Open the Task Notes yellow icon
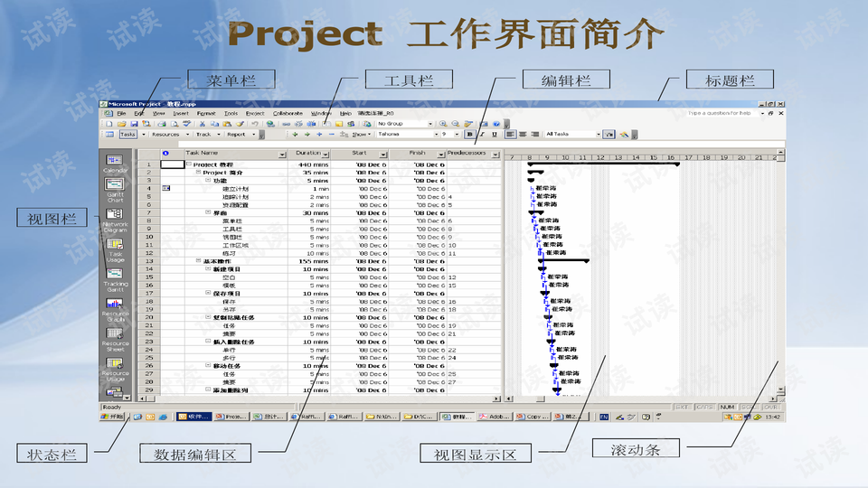868x488 pixels. (x=339, y=124)
